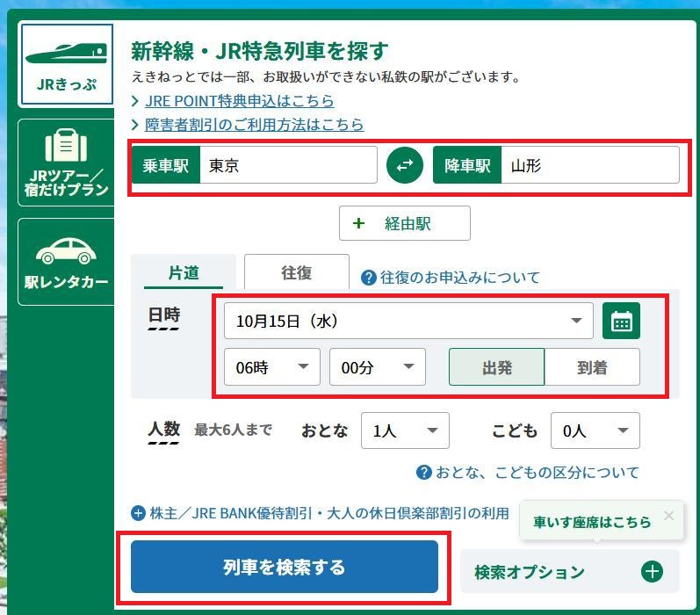Expand 株主／JRE BANK優待割引 options
This screenshot has width=700, height=615.
click(x=138, y=513)
